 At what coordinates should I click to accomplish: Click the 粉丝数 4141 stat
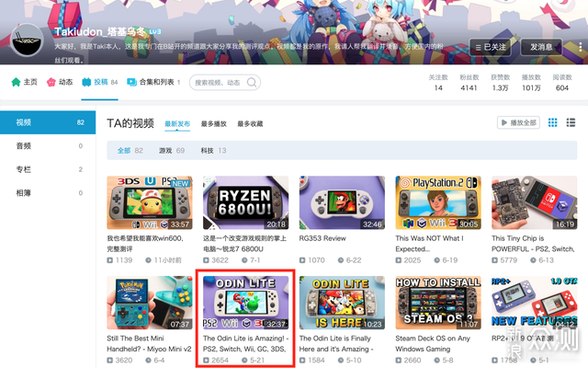coord(469,83)
